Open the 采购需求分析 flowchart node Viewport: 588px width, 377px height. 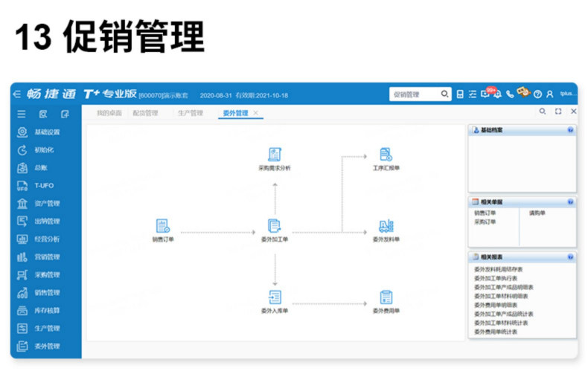click(x=275, y=159)
